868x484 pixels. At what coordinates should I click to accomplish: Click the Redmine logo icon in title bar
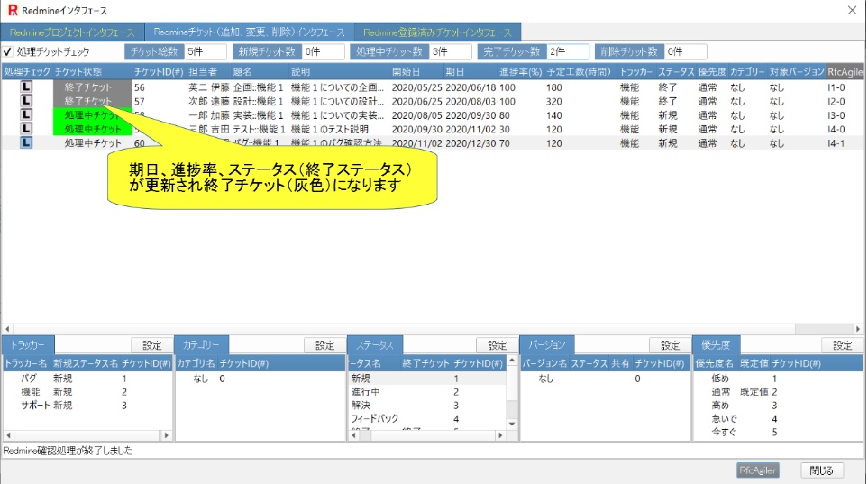point(13,10)
